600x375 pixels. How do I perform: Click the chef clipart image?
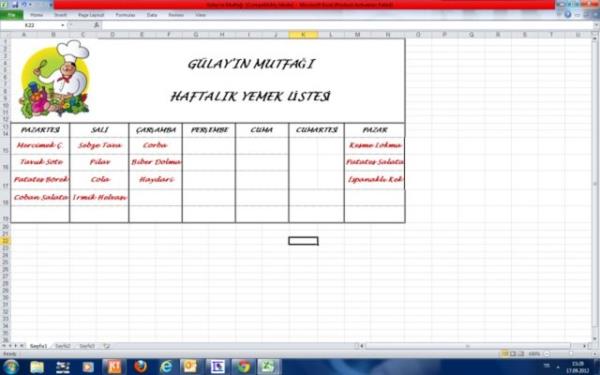coord(54,79)
